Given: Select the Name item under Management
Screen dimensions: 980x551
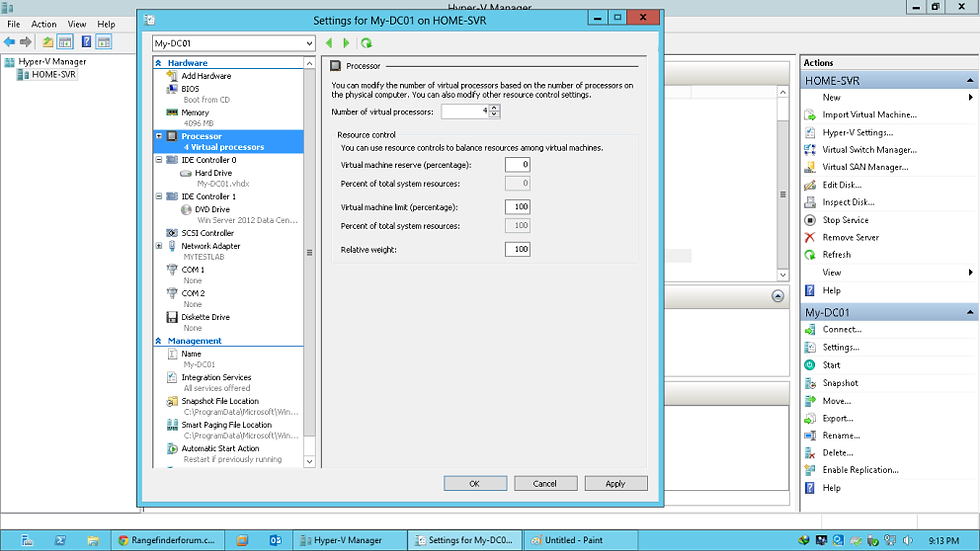Looking at the screenshot, I should pyautogui.click(x=191, y=354).
